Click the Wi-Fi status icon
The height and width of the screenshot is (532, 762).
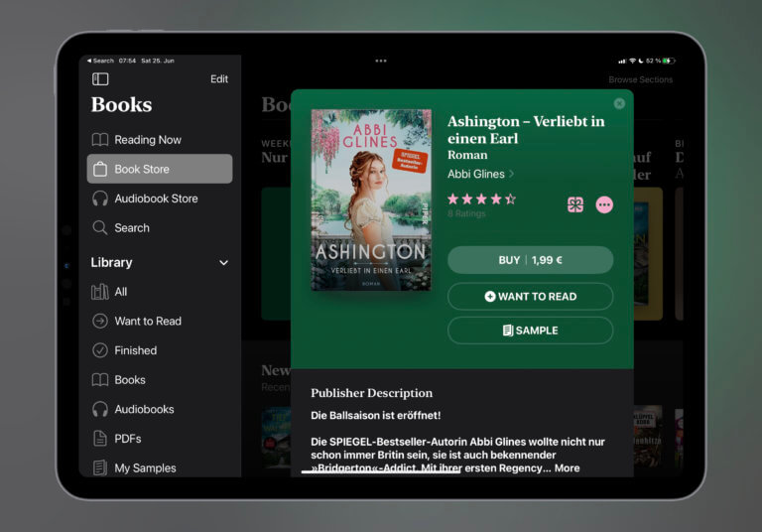632,61
